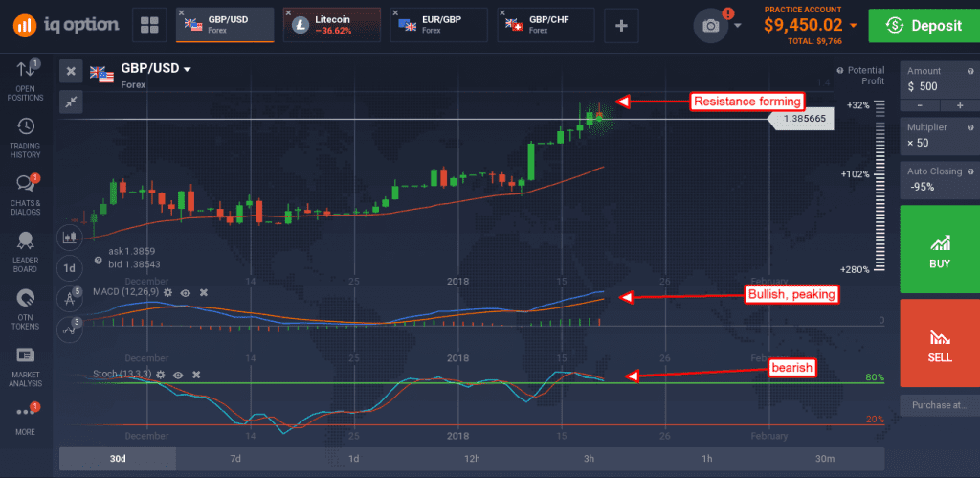The image size is (980, 478).
Task: Close the EUR/GBP tab
Action: (x=395, y=13)
